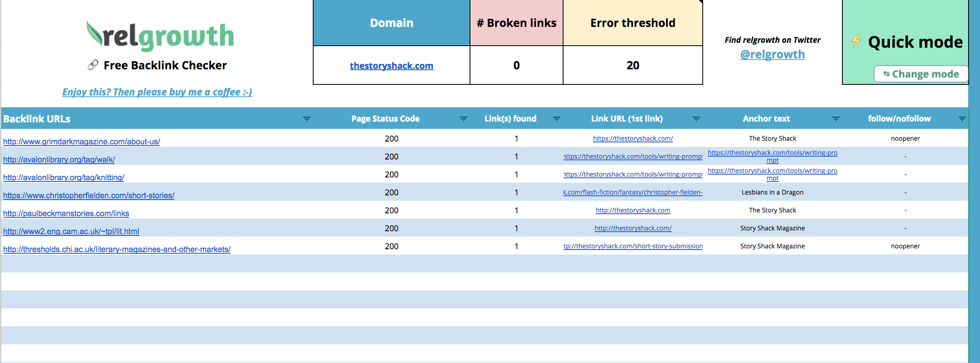Open grimdarkmagazine.com about-us backlink

[x=82, y=142]
